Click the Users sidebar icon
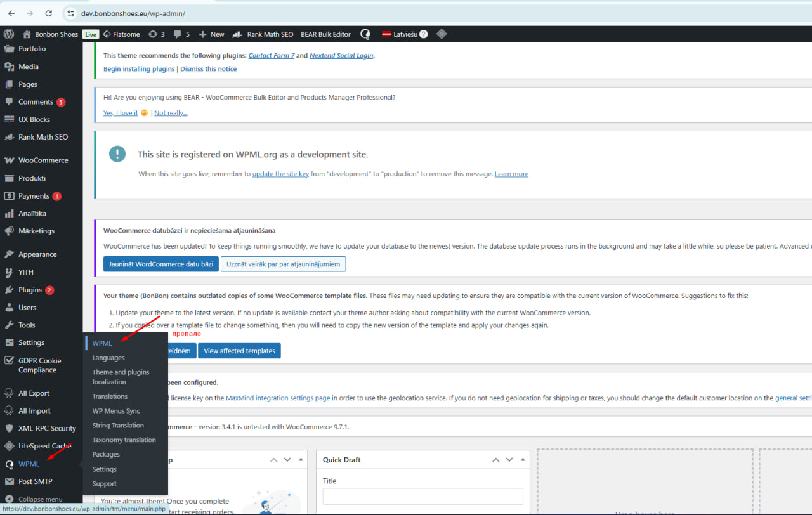Screen dimensions: 812x515 point(9,308)
